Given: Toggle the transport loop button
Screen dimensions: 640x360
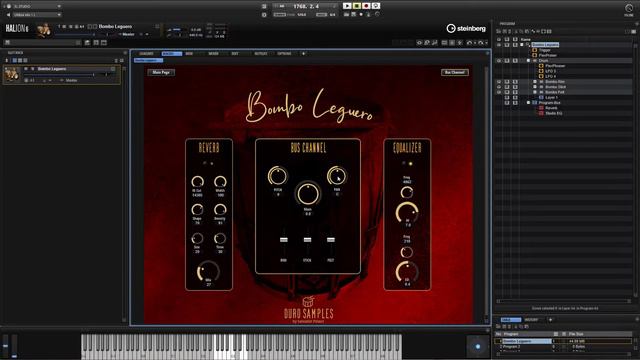Looking at the screenshot, I should click(x=376, y=6).
